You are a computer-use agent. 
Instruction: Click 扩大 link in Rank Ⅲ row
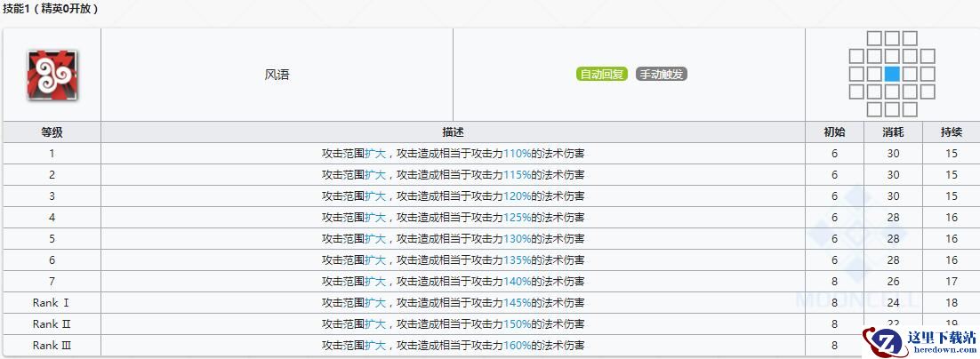pos(375,346)
